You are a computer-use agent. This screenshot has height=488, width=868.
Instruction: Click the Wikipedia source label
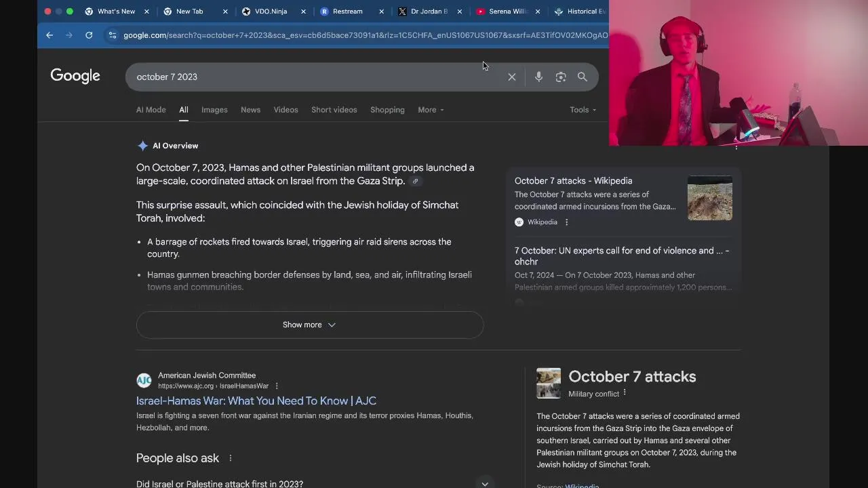tap(542, 222)
